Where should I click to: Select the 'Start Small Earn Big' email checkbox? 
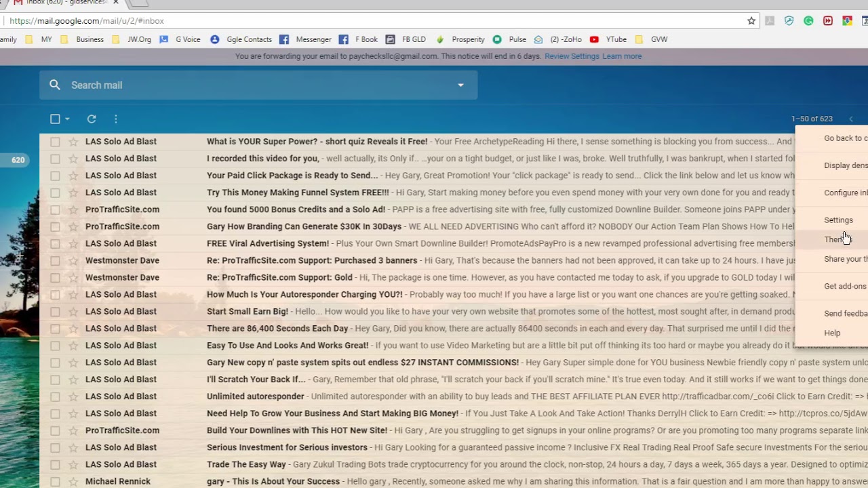[55, 311]
